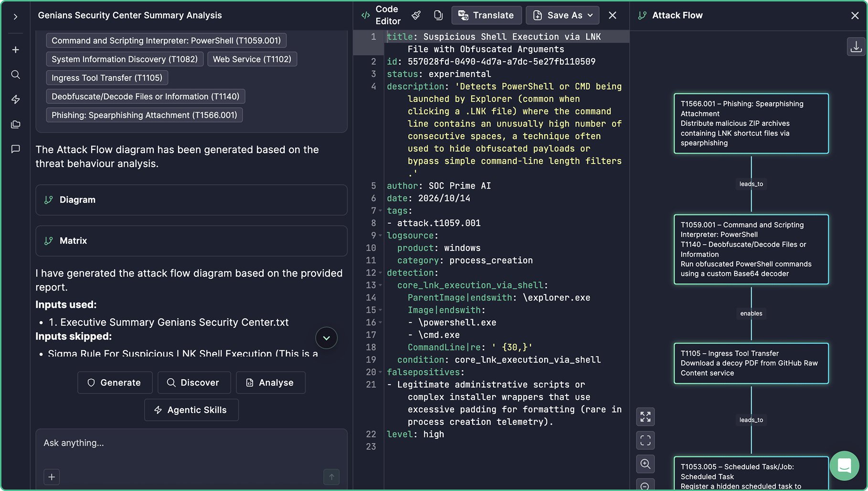Close the Attack Flow panel

point(855,15)
